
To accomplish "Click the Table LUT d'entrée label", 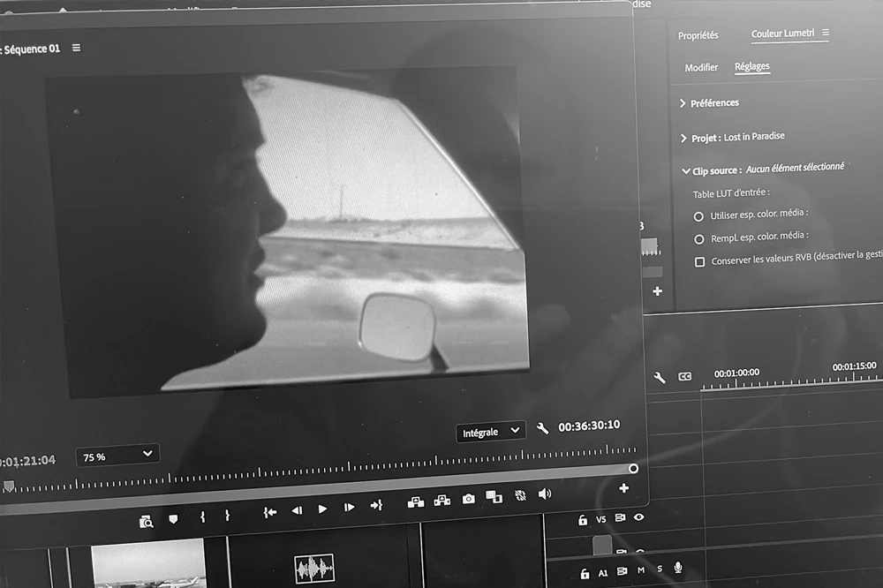I will (x=731, y=193).
